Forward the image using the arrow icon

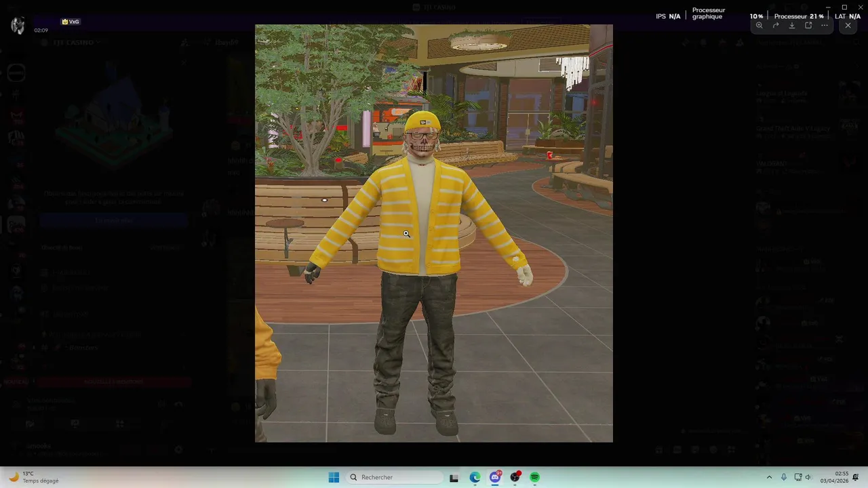[776, 25]
